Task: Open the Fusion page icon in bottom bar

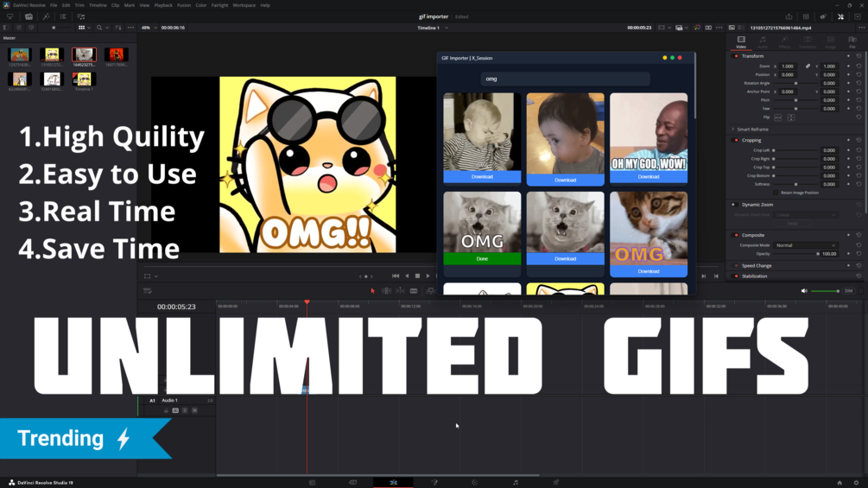Action: coord(434,483)
